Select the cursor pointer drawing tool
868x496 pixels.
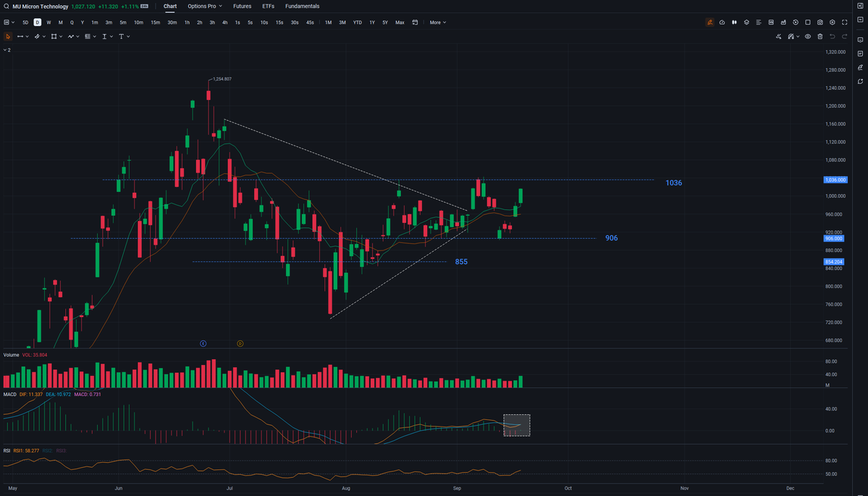click(8, 36)
